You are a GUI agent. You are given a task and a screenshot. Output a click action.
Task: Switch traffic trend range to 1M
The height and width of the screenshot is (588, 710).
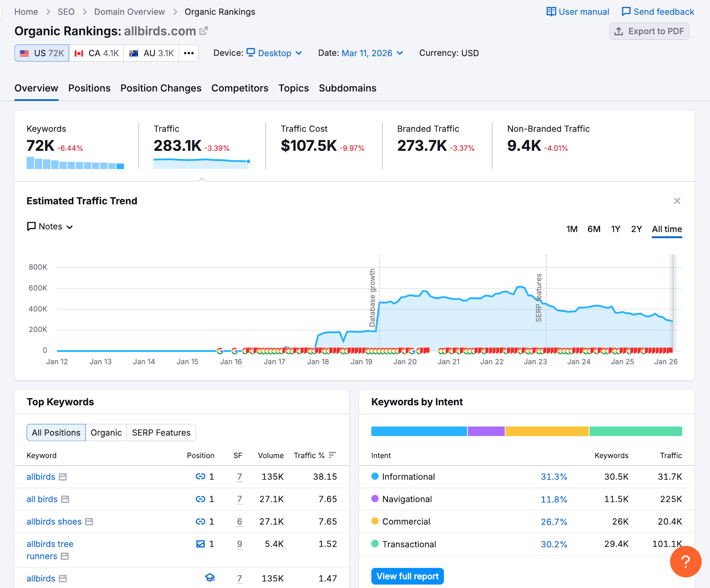[x=572, y=229]
